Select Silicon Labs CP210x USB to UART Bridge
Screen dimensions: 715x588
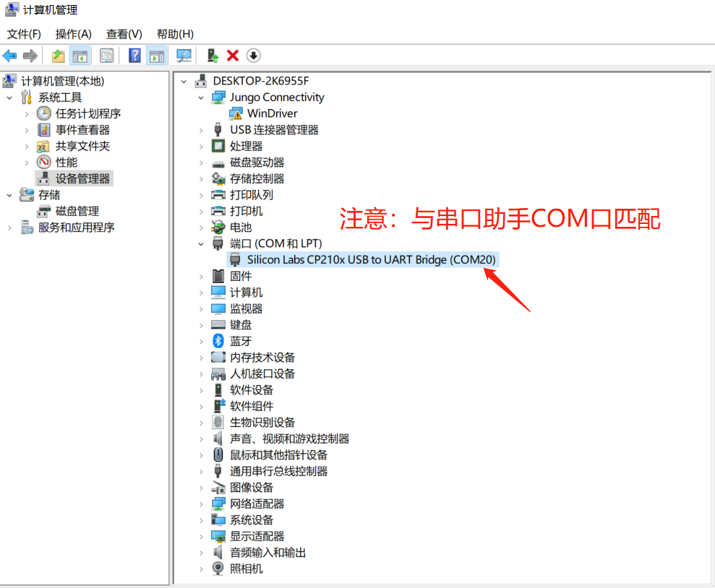click(371, 260)
